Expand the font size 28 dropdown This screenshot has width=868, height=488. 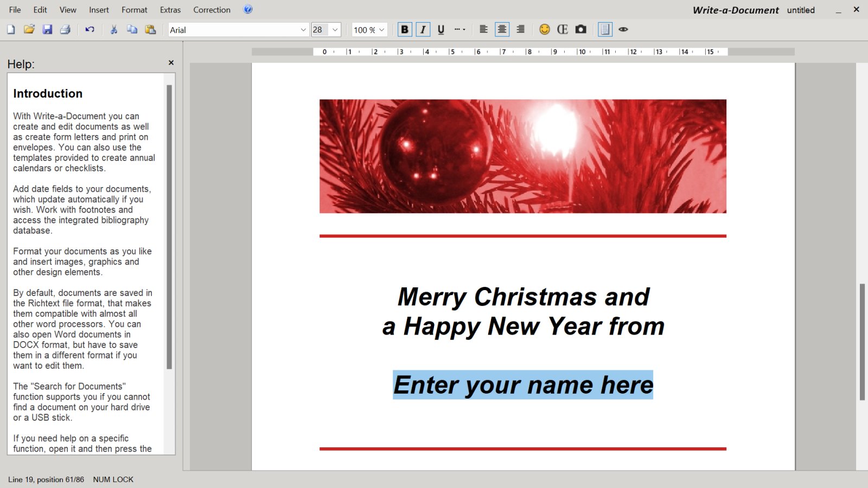click(335, 30)
